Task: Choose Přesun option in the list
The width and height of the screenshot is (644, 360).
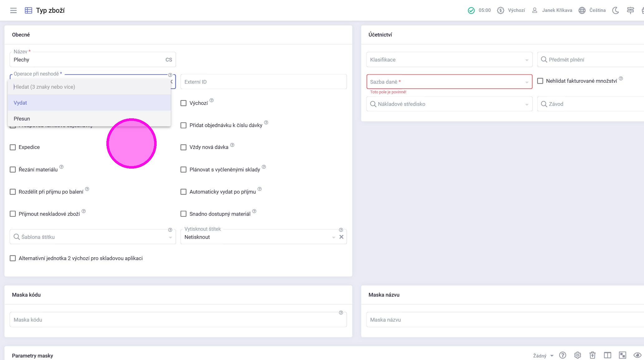Action: (x=89, y=119)
